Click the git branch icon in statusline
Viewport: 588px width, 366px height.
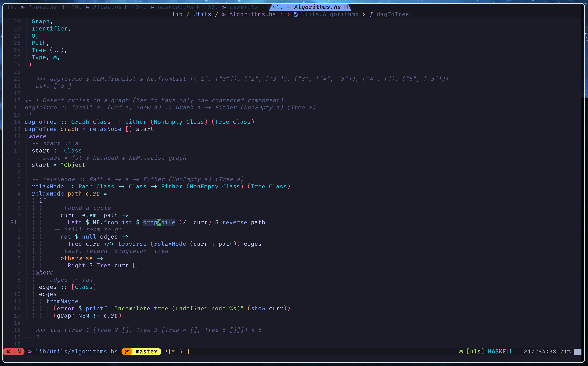pos(127,351)
